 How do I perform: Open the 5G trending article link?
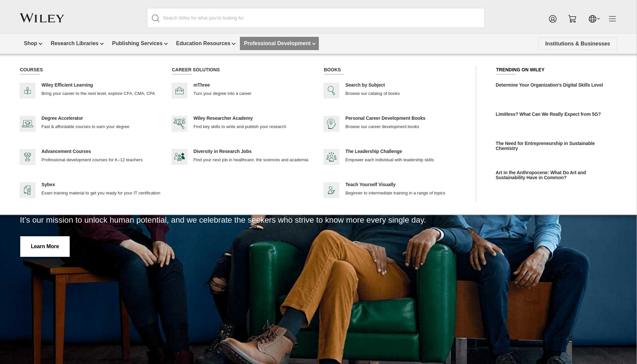(x=548, y=114)
